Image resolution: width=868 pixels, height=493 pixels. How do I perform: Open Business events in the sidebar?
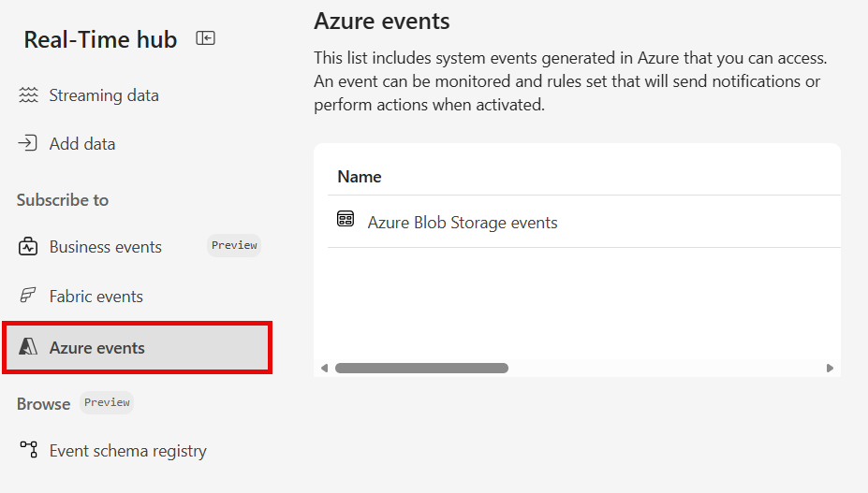pyautogui.click(x=106, y=247)
